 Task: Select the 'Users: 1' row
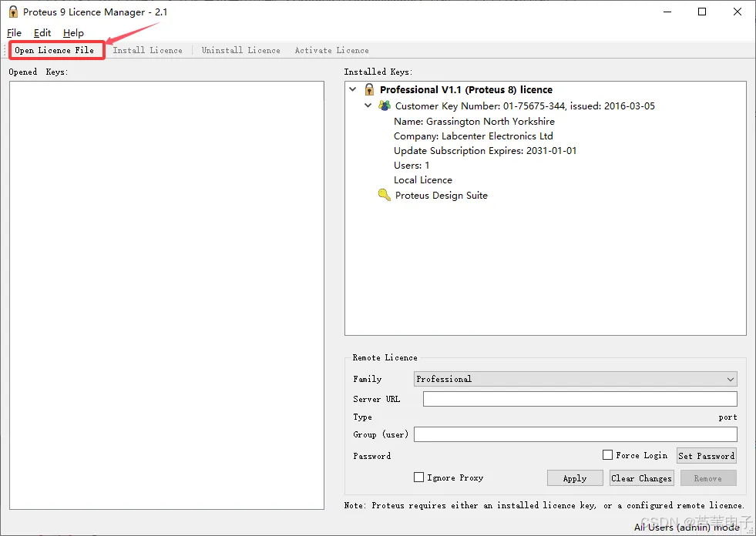tap(412, 166)
